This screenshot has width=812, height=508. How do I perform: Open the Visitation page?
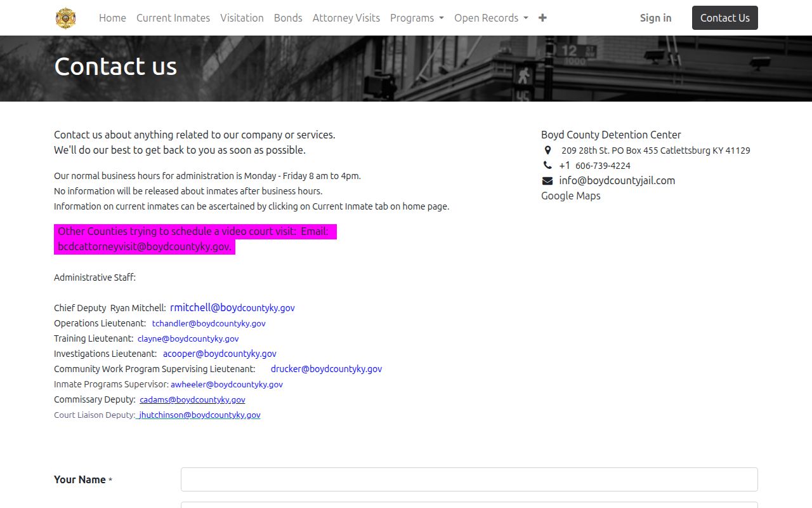coord(242,18)
